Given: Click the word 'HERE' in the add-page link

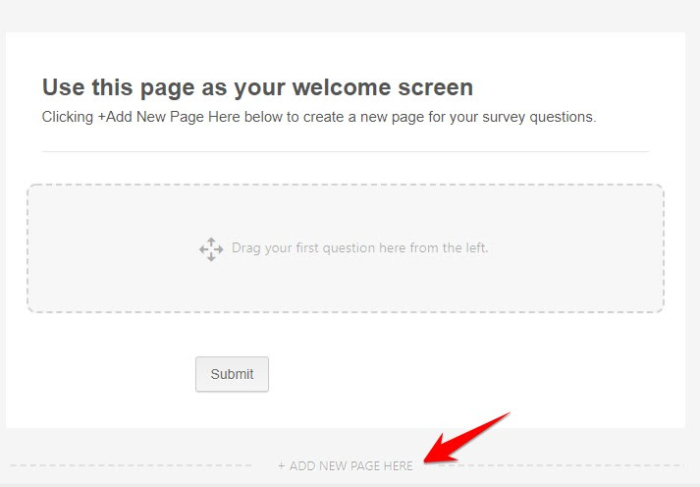Looking at the screenshot, I should click(397, 466).
